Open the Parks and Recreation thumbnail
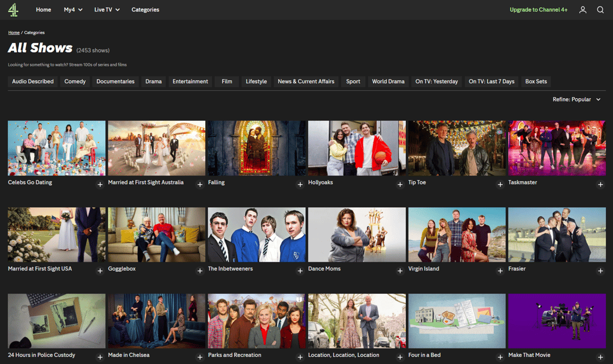 (257, 321)
